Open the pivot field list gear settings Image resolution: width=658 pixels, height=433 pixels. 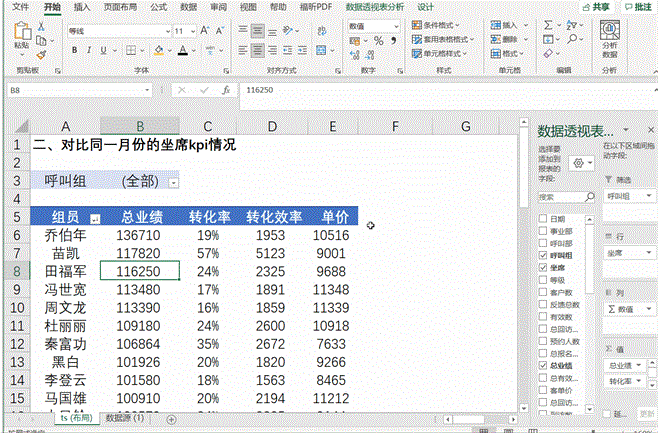click(577, 162)
